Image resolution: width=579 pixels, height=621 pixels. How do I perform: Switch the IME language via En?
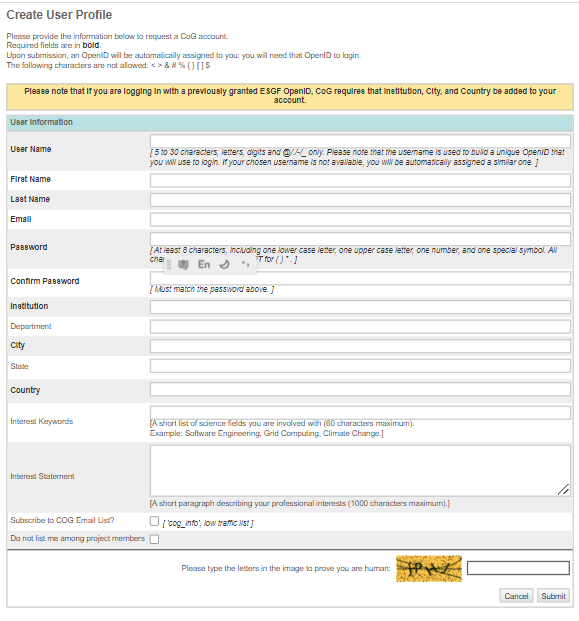coord(204,264)
